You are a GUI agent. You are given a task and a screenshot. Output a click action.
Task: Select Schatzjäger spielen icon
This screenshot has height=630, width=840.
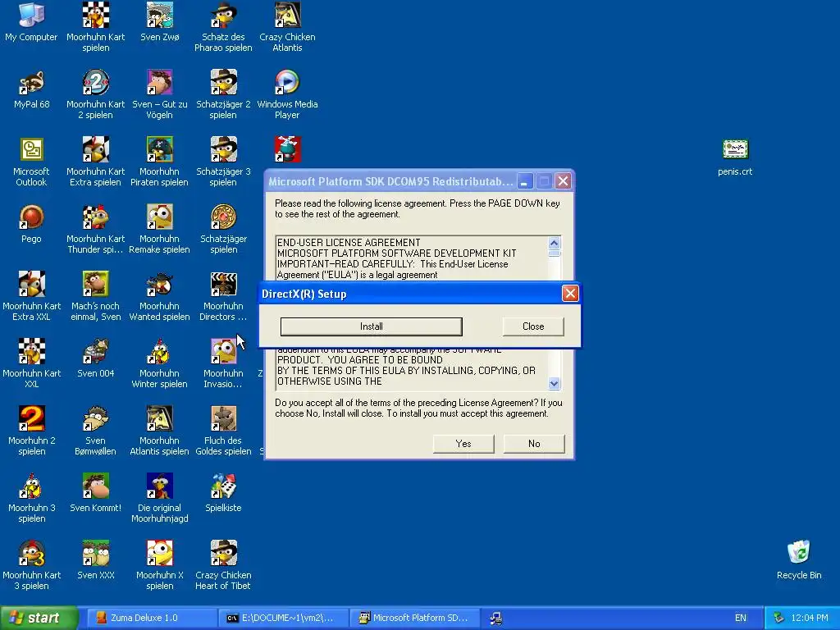223,230
